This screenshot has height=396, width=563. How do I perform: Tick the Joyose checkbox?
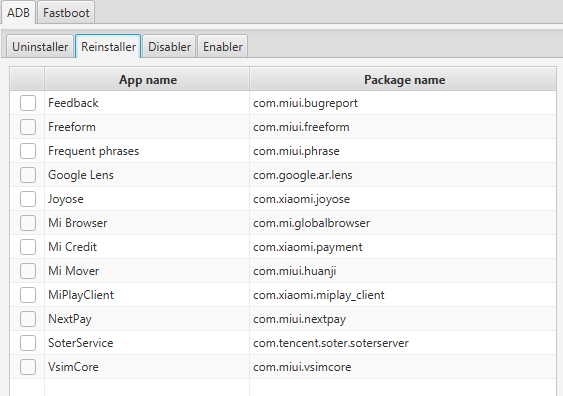(28, 199)
